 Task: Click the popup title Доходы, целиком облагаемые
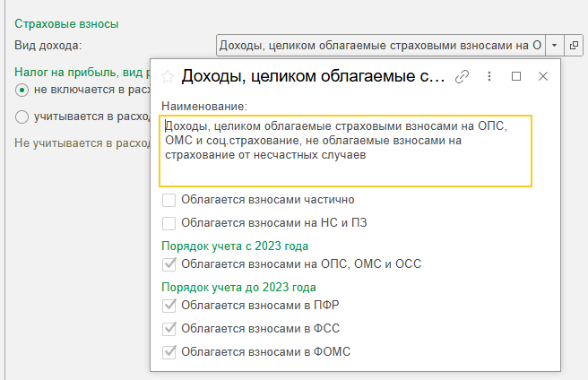tap(313, 76)
